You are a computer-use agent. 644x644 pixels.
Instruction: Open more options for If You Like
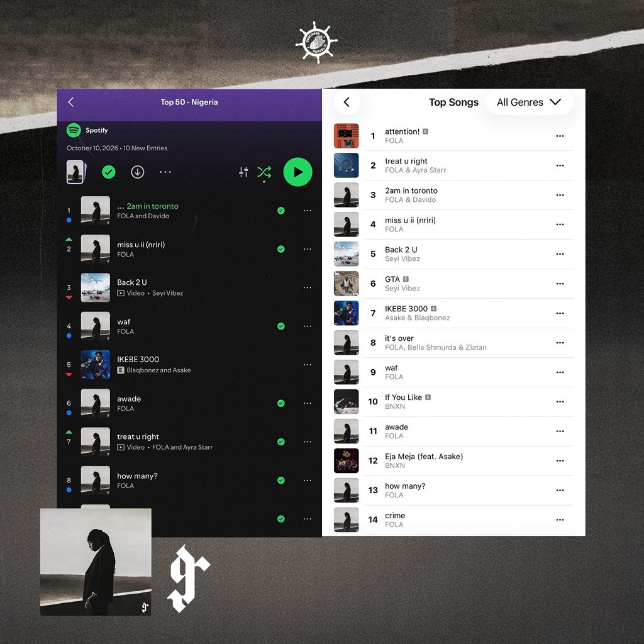tap(560, 402)
